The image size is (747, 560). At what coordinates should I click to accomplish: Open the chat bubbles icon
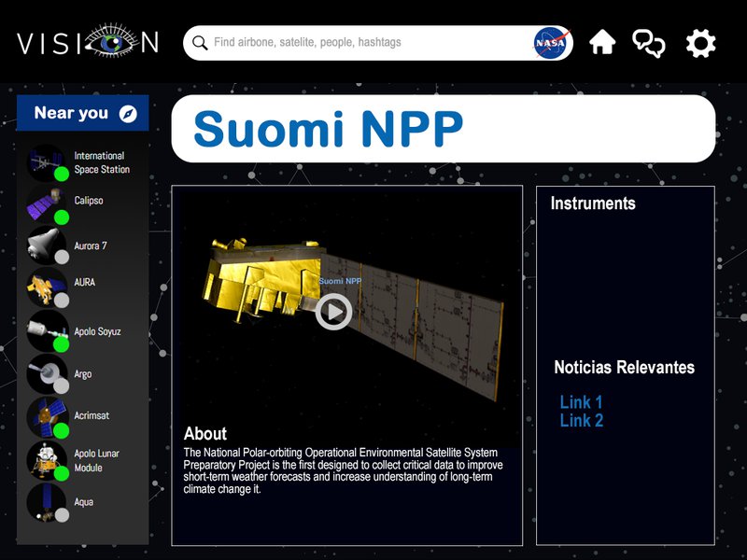(x=649, y=43)
